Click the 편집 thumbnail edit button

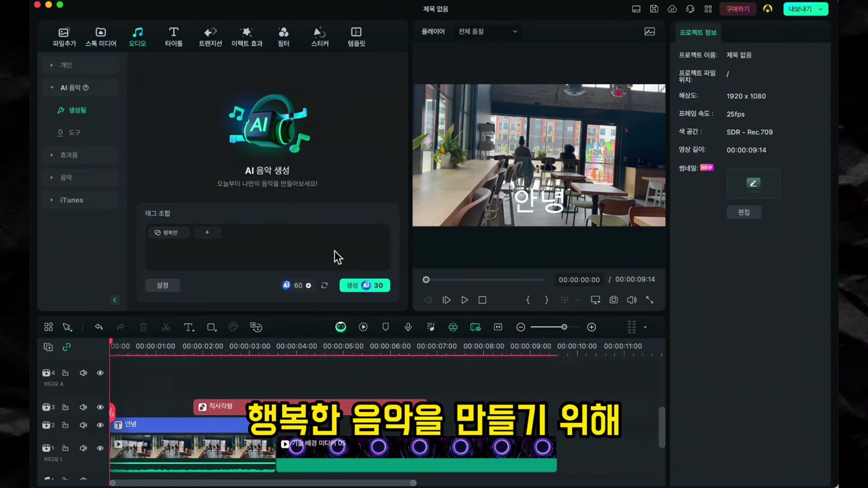pos(744,212)
